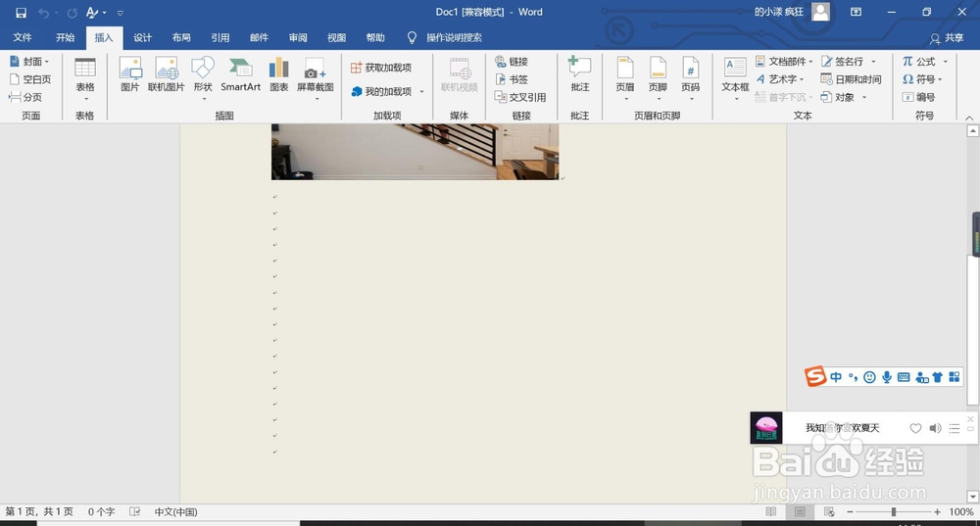The height and width of the screenshot is (526, 980).
Task: Open the Table (表格) insert menu
Action: tap(85, 78)
